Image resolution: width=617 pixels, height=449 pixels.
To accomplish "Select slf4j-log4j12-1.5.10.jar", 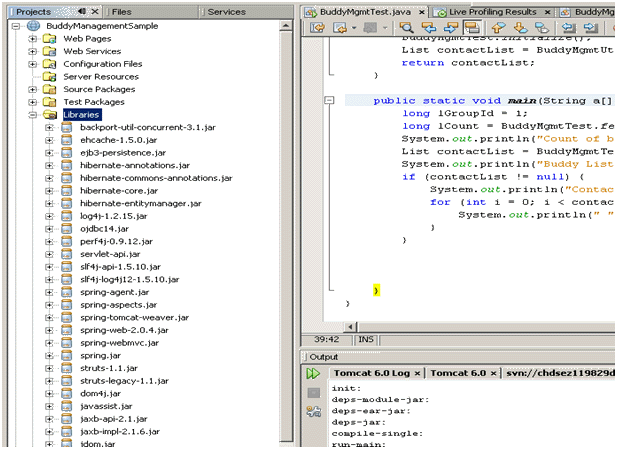I will click(130, 279).
